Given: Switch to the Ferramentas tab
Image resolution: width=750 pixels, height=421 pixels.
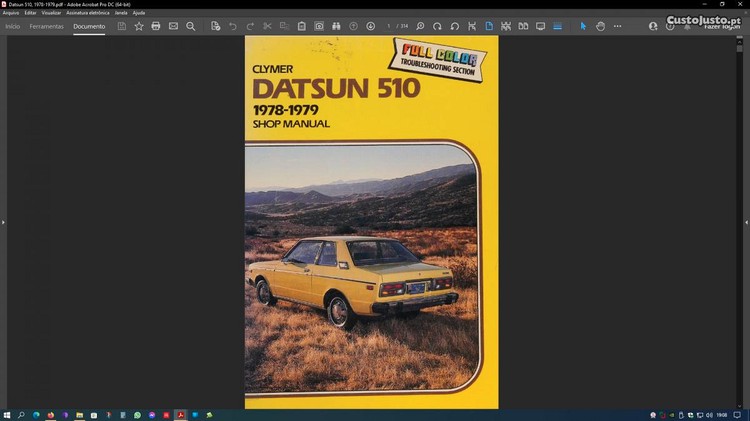Looking at the screenshot, I should click(46, 26).
